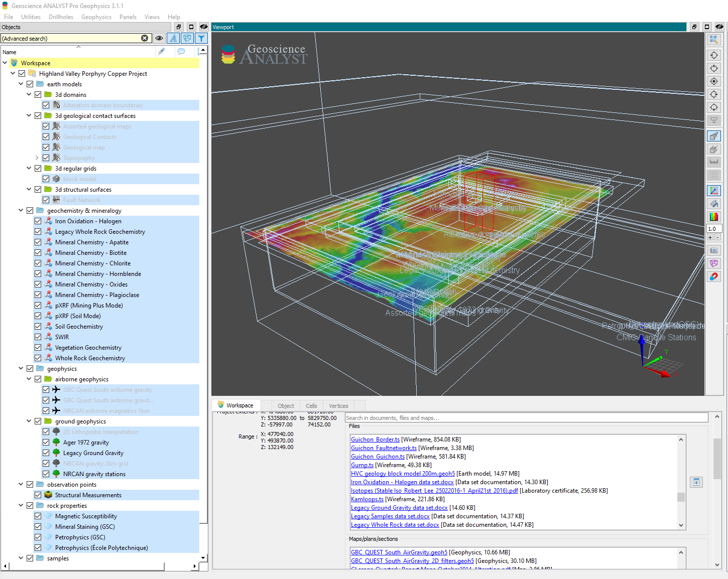Switch to the Cells tab

click(311, 406)
